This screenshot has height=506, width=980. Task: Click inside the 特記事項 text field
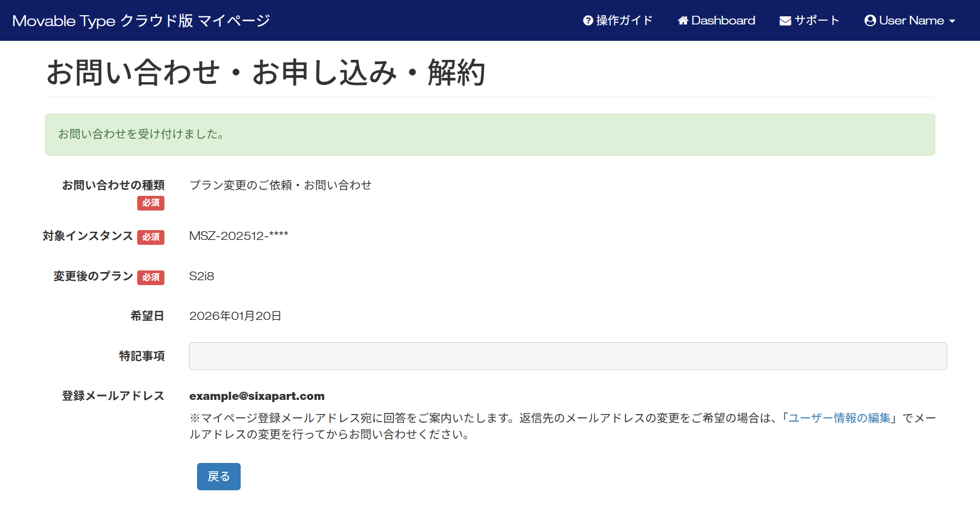click(x=567, y=356)
